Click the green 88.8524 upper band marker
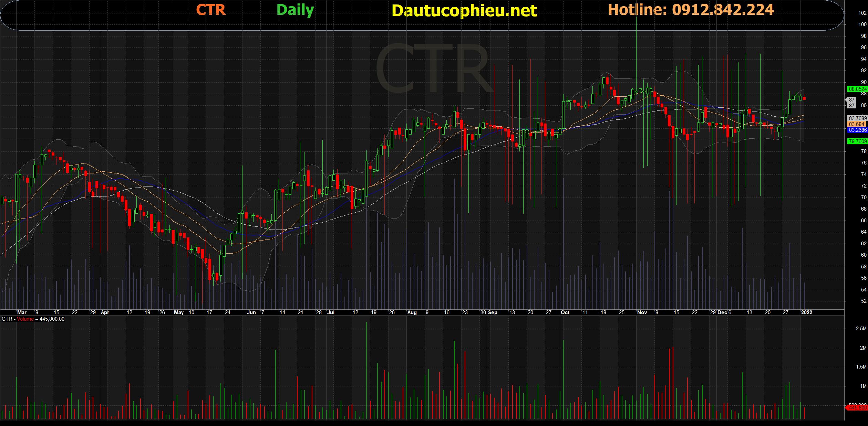Viewport: 868px width, 426px height. (x=857, y=89)
